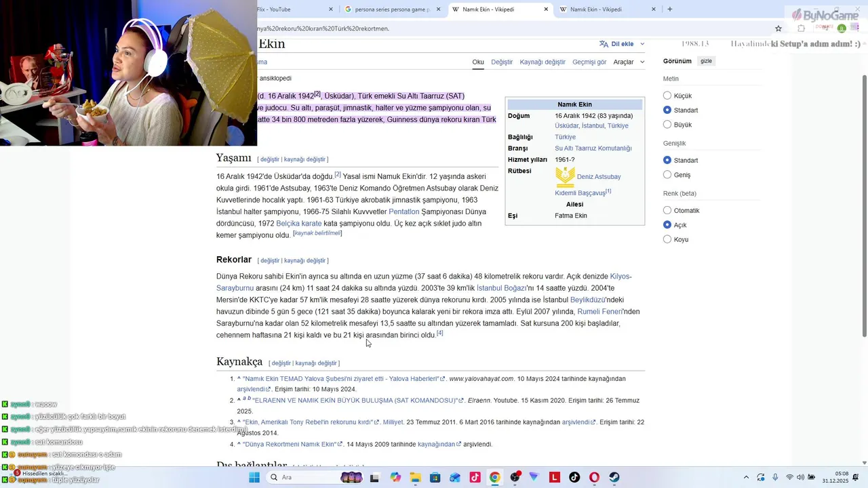
Task: Click the Deniz Astsubay rank link
Action: [x=599, y=177]
